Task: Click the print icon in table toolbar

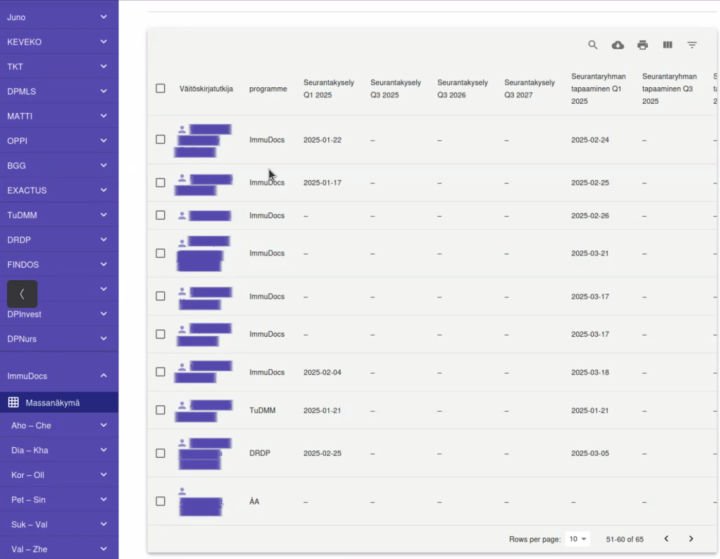Action: (643, 45)
